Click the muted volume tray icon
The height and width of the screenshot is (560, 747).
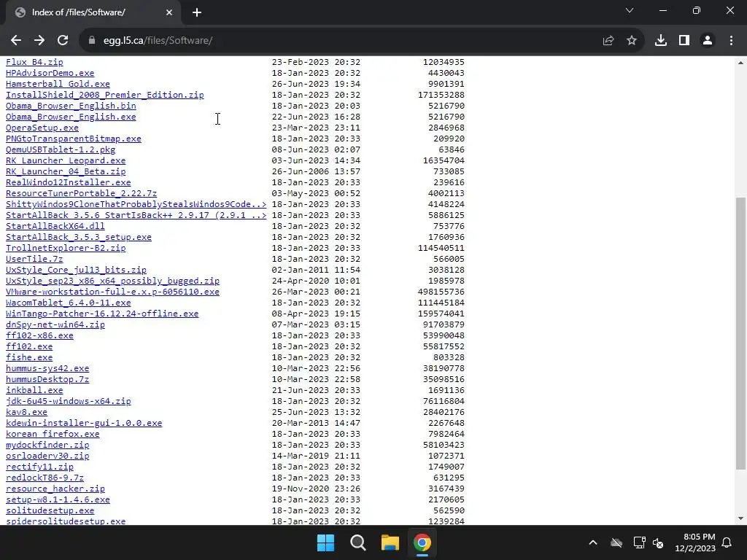coord(659,542)
